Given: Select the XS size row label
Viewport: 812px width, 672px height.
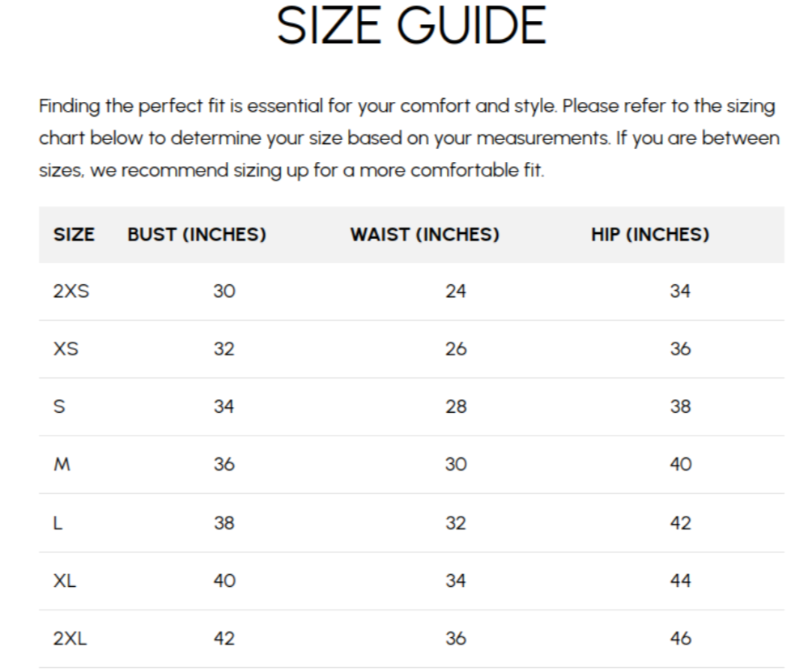Looking at the screenshot, I should (x=66, y=349).
